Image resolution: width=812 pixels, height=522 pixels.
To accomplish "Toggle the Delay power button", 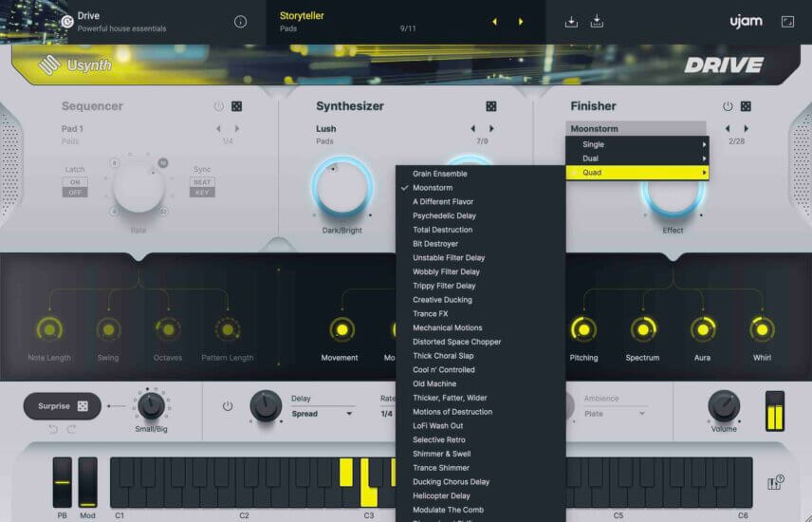I will pos(228,406).
